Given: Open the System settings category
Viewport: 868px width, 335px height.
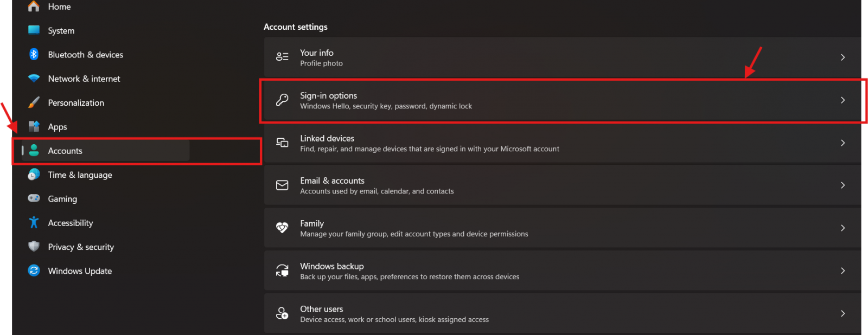Looking at the screenshot, I should [x=61, y=31].
